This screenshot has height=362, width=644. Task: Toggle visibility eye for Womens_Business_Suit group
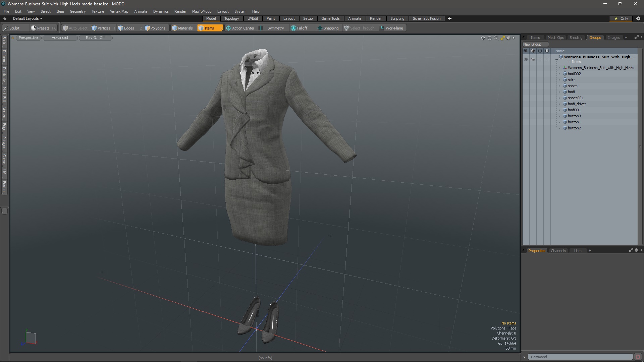526,59
